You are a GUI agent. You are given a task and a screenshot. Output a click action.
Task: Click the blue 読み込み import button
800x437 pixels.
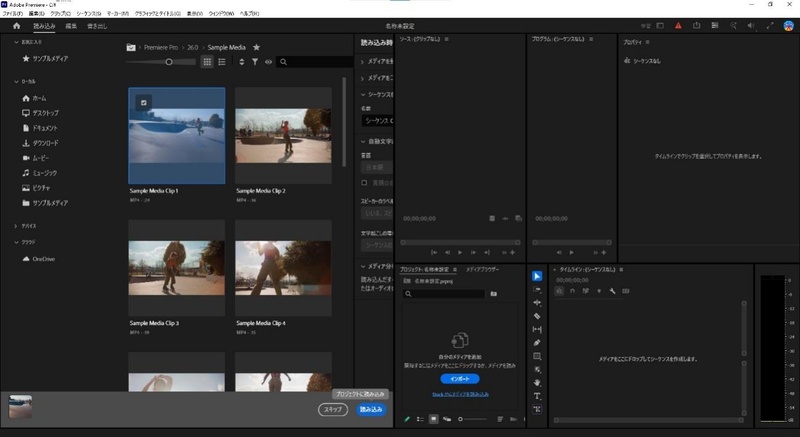tap(371, 409)
